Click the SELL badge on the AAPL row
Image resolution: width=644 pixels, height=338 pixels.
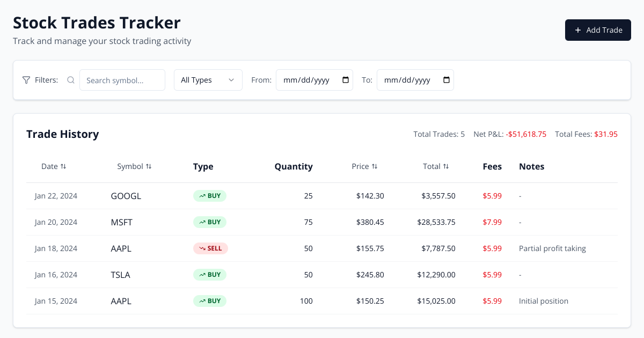pyautogui.click(x=210, y=248)
